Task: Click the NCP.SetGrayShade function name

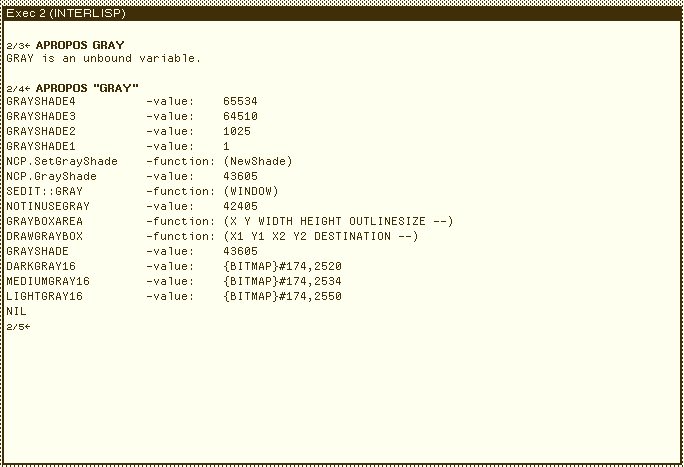Action: (61, 161)
